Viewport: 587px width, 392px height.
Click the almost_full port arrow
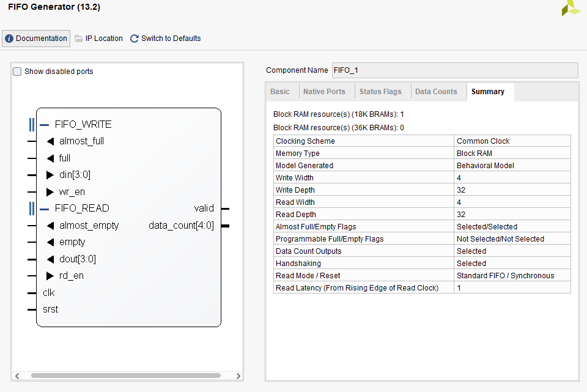50,141
